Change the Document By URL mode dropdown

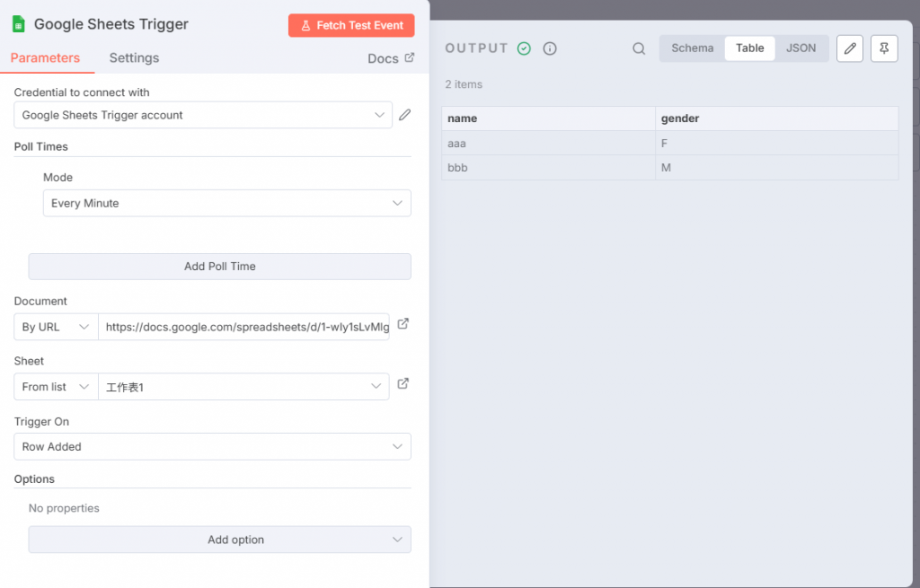point(56,327)
